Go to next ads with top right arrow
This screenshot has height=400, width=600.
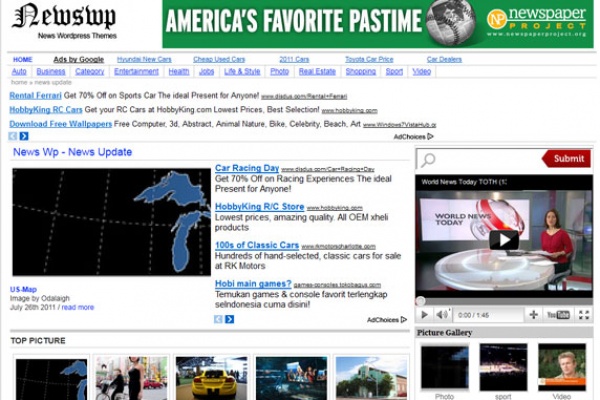24,136
